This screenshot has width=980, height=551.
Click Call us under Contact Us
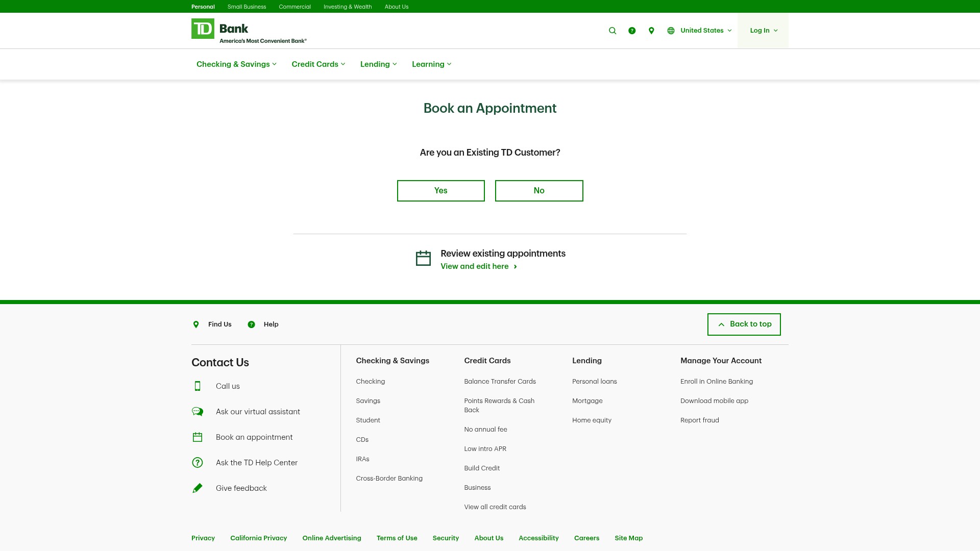pyautogui.click(x=228, y=386)
